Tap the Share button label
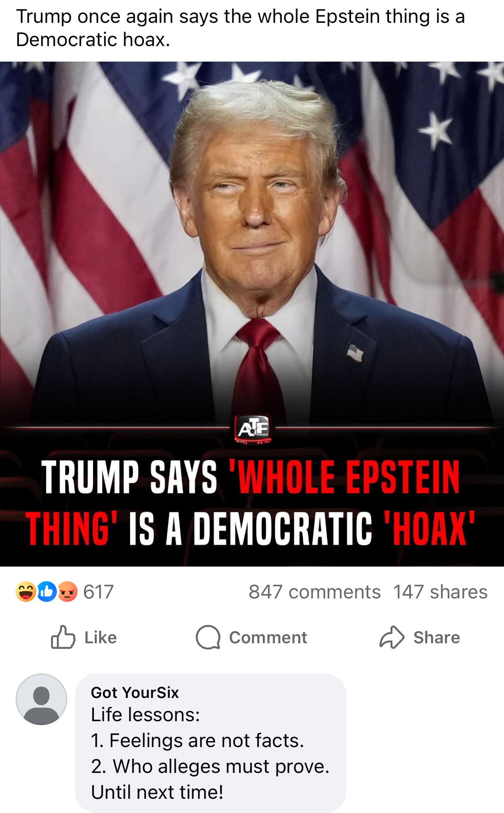The height and width of the screenshot is (813, 504). pos(436,637)
